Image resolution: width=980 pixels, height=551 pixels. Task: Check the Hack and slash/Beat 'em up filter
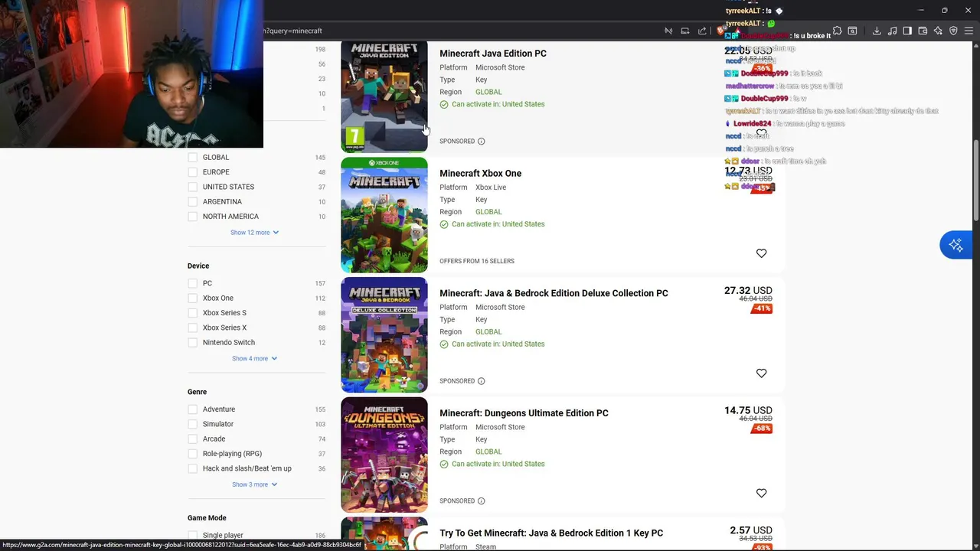click(193, 468)
